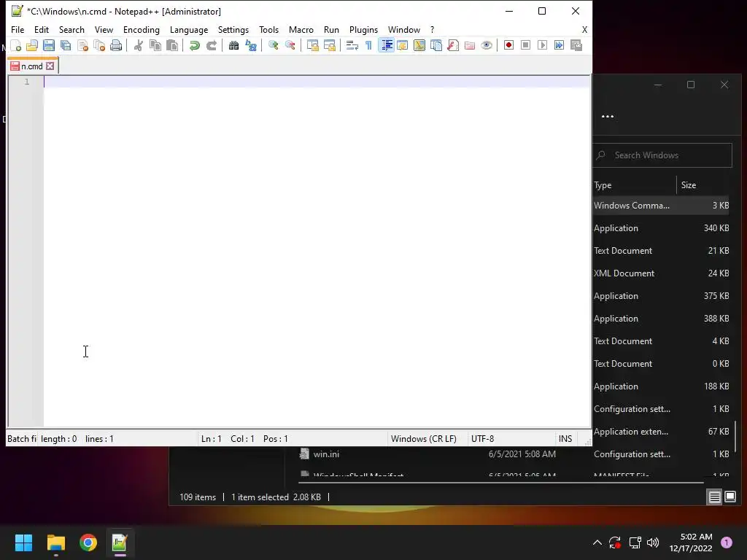Toggle synchronized horizontal scrolling

(329, 45)
